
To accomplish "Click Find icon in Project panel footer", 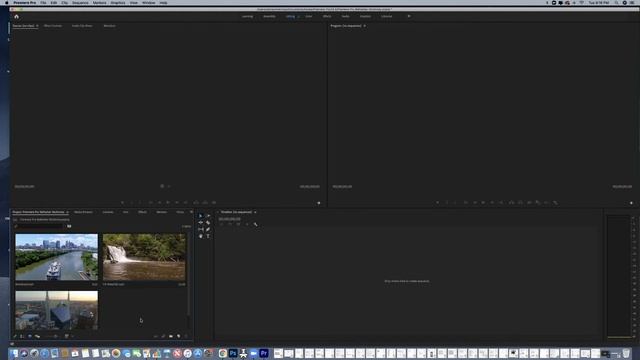I will 163,336.
